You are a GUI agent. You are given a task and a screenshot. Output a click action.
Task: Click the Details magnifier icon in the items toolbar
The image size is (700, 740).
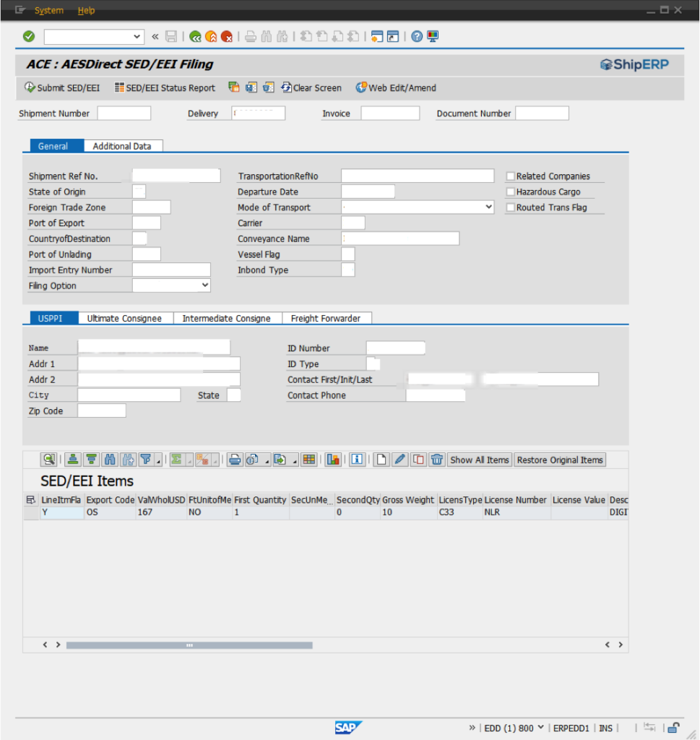pyautogui.click(x=49, y=460)
